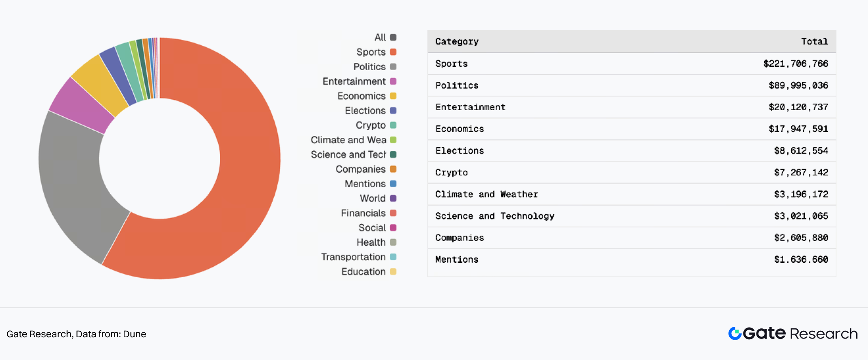Click the Crypto legend marker
Image resolution: width=868 pixels, height=360 pixels.
point(393,125)
